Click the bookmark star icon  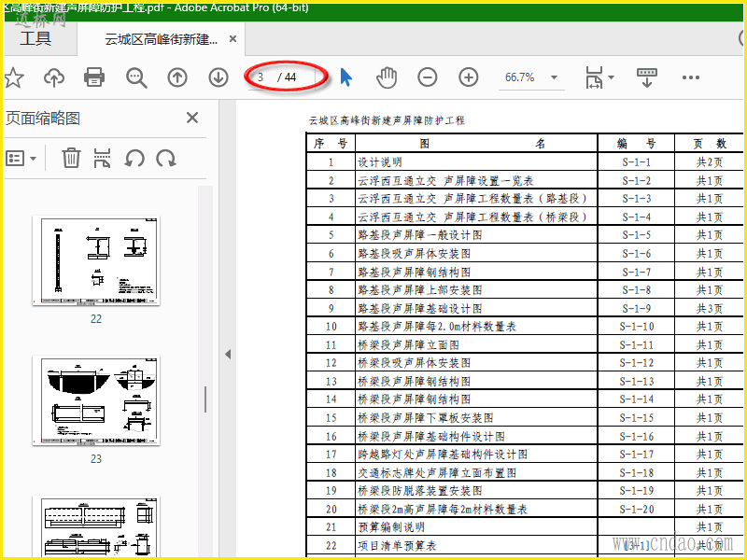[x=14, y=77]
